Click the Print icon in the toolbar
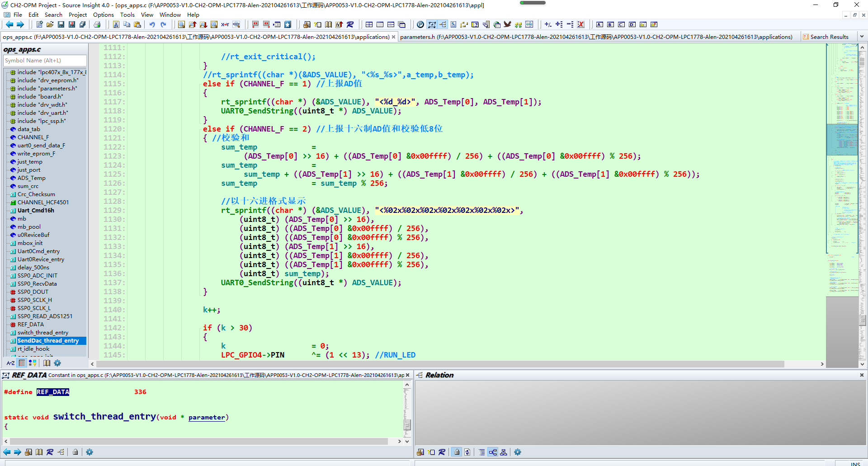Image resolution: width=868 pixels, height=466 pixels. tap(97, 24)
